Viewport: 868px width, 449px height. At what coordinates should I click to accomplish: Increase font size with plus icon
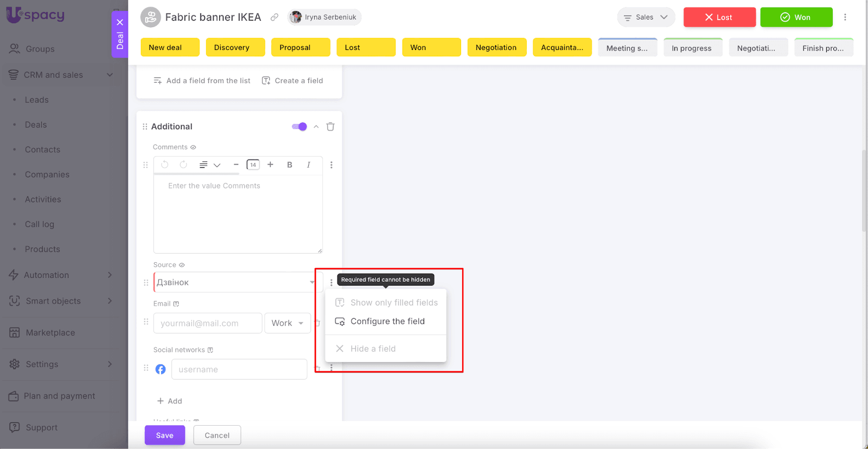[270, 165]
